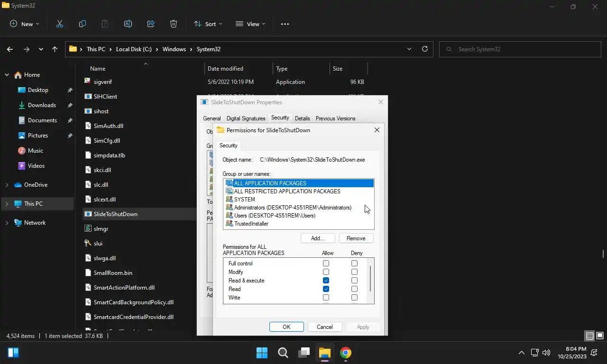
Task: Check Deny for Read permission
Action: (354, 289)
